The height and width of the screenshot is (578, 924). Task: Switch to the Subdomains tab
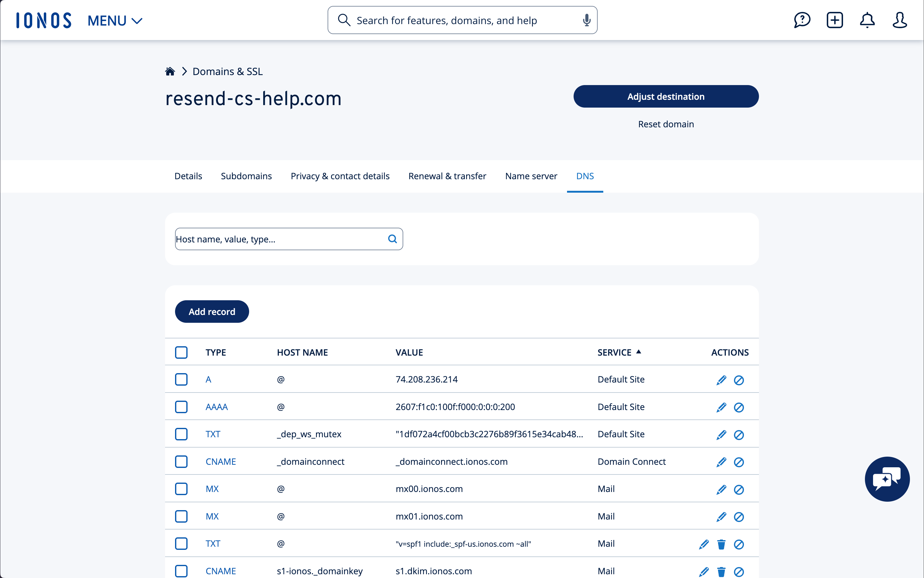click(246, 176)
